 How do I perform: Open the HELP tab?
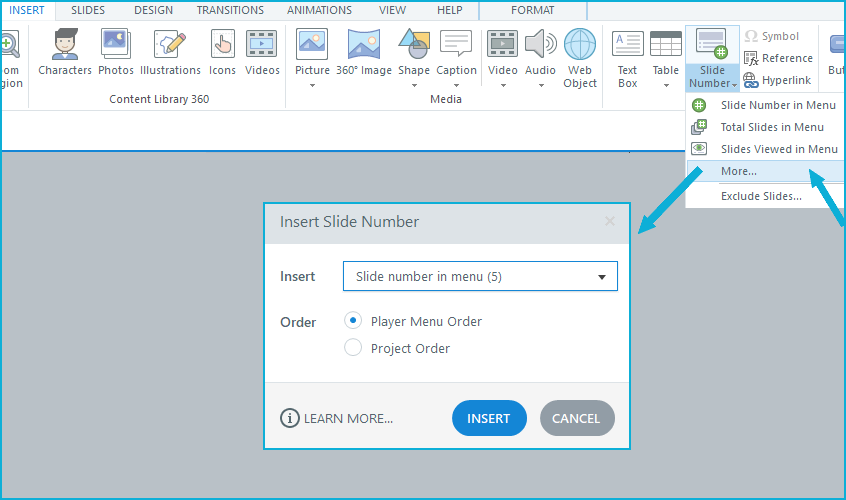click(x=449, y=10)
